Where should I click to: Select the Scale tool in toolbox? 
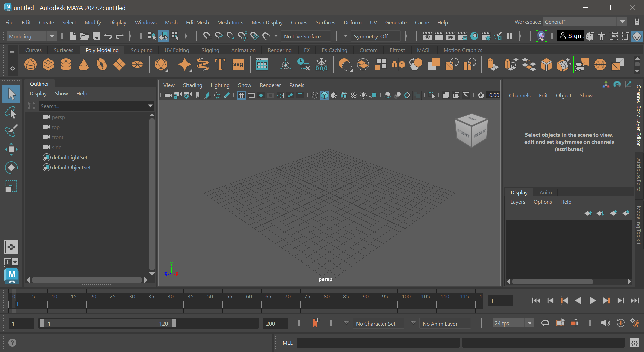point(11,186)
